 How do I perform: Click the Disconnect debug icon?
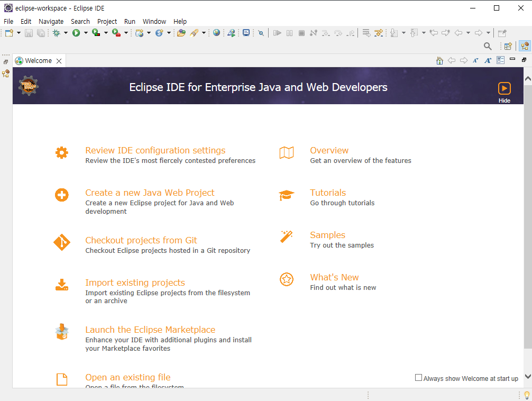click(x=314, y=33)
